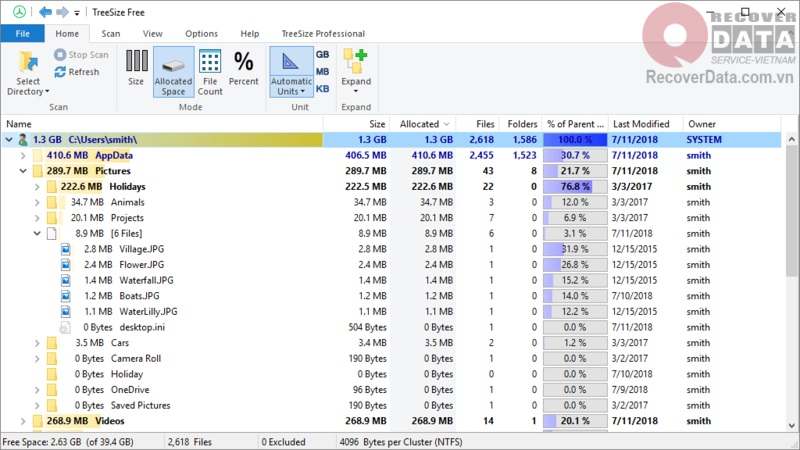Expand the Saved Pictures folder

pyautogui.click(x=37, y=406)
